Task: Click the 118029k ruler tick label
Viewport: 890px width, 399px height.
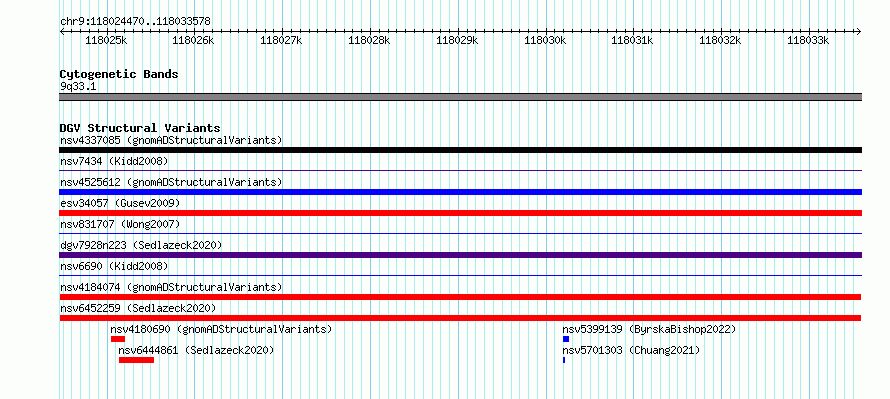Action: pyautogui.click(x=457, y=40)
